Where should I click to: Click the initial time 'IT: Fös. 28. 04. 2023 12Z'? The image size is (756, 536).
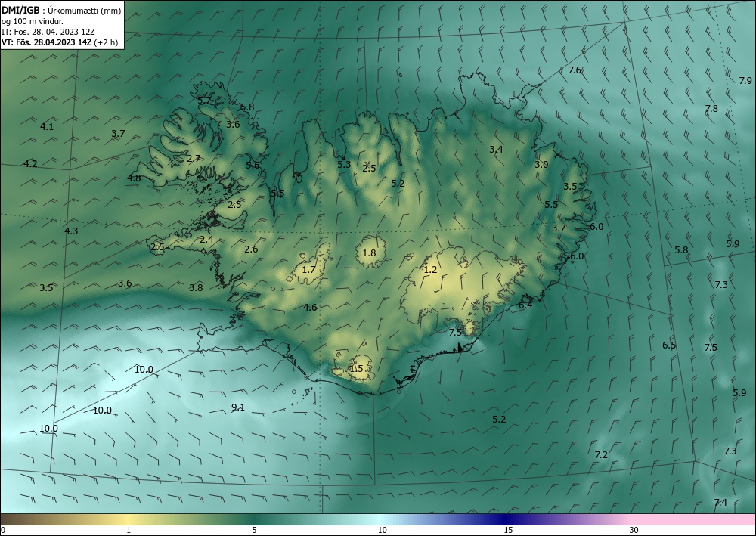[48, 32]
